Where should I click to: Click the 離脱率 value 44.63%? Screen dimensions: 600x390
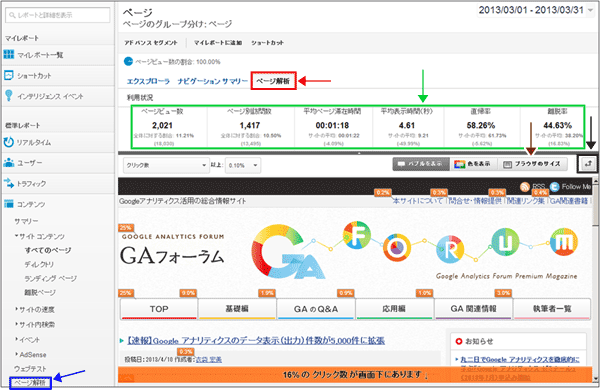[x=558, y=125]
